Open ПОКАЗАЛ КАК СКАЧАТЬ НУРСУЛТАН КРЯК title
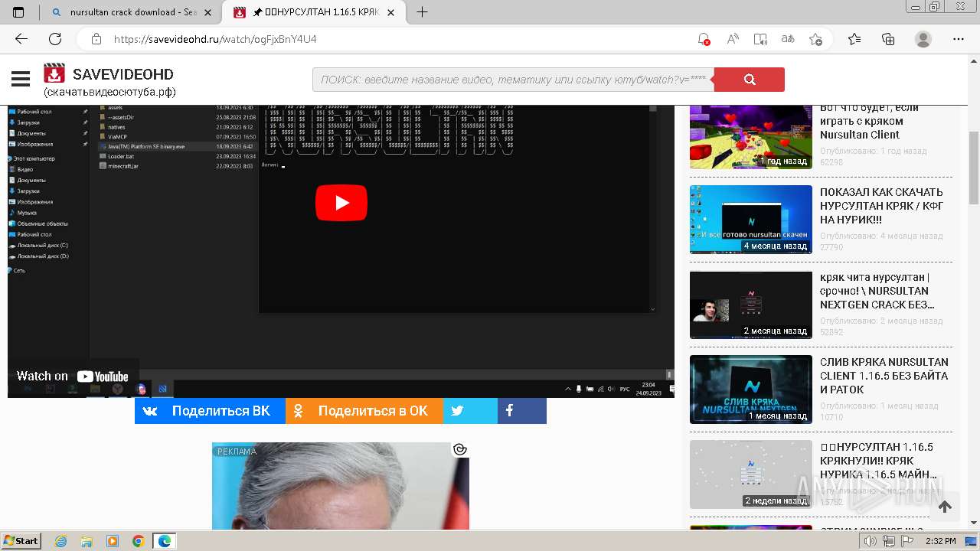Viewport: 980px width, 551px height. pyautogui.click(x=881, y=206)
